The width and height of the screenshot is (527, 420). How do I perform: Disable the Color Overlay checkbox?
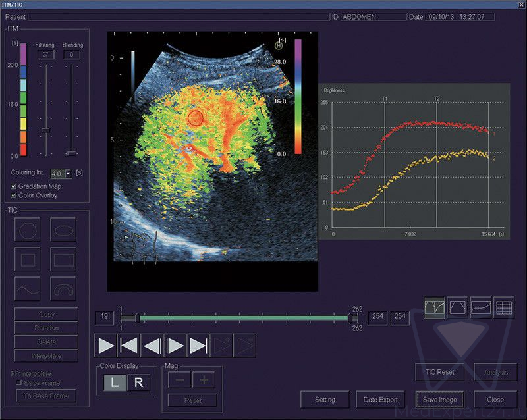tap(14, 196)
